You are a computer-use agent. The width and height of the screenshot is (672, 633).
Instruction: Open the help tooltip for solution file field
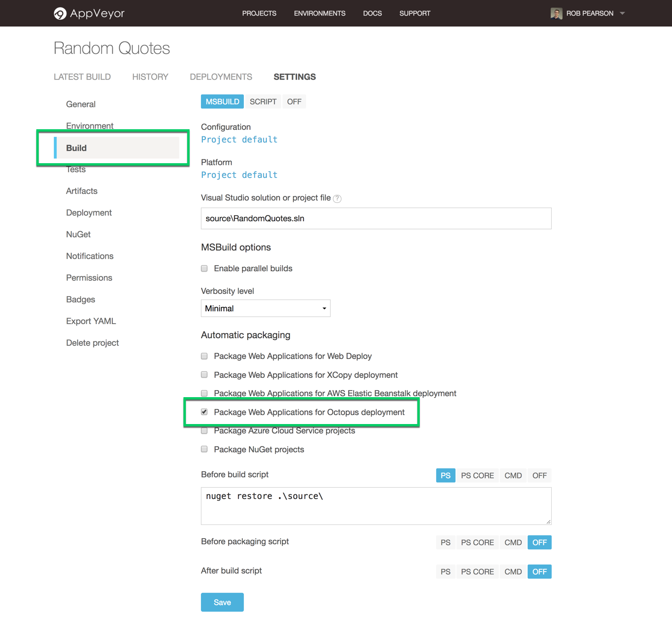pyautogui.click(x=337, y=199)
